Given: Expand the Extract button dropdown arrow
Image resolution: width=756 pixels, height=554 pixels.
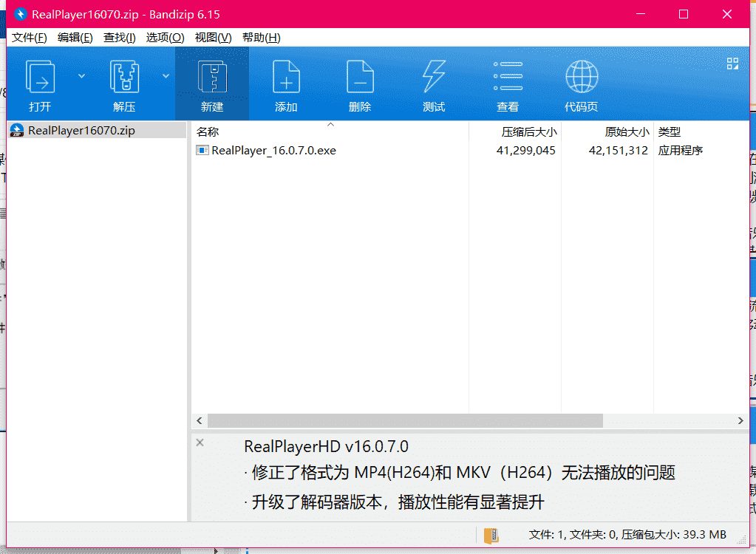Looking at the screenshot, I should pyautogui.click(x=166, y=75).
